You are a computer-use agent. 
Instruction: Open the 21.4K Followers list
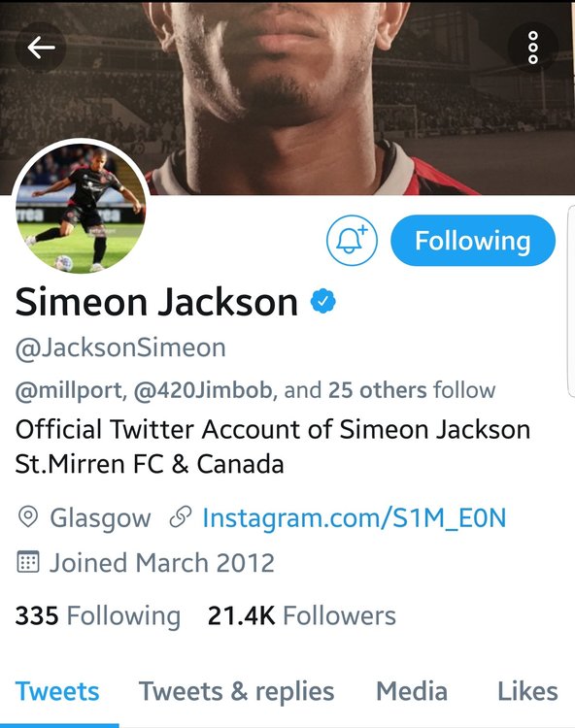[x=301, y=616]
